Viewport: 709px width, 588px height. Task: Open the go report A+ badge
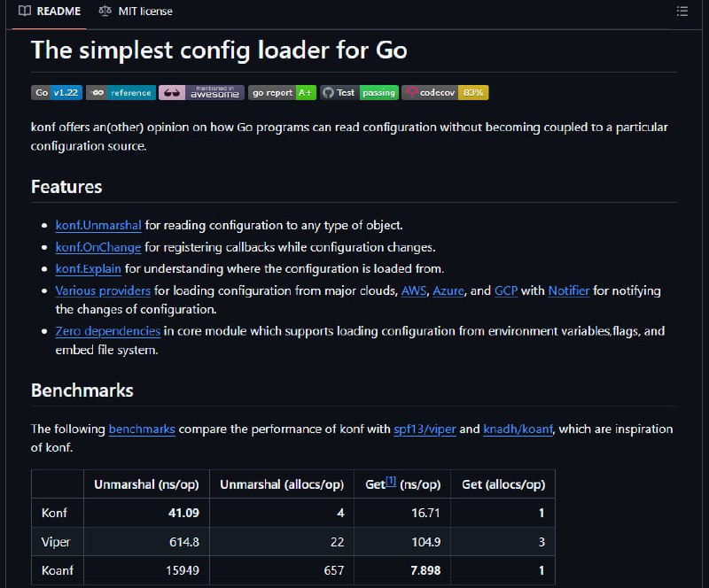click(282, 93)
